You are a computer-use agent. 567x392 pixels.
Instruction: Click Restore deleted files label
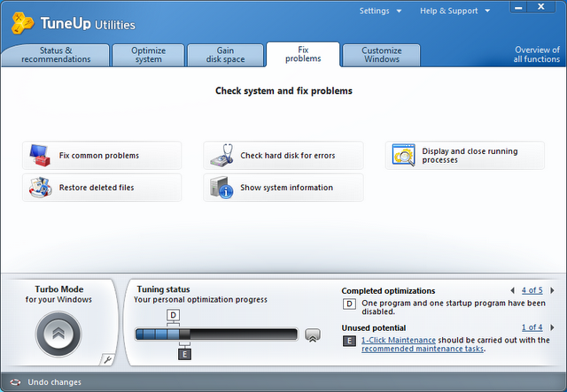pyautogui.click(x=97, y=188)
